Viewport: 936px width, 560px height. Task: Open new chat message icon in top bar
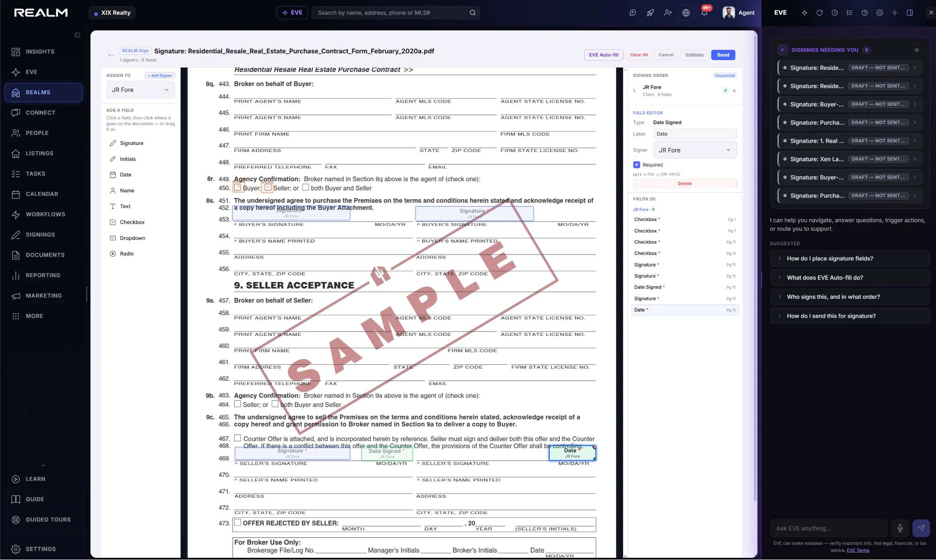[633, 13]
